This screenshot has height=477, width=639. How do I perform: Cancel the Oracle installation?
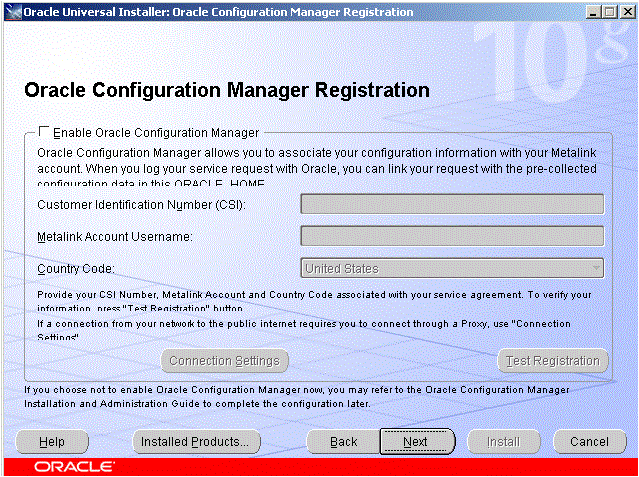(589, 441)
